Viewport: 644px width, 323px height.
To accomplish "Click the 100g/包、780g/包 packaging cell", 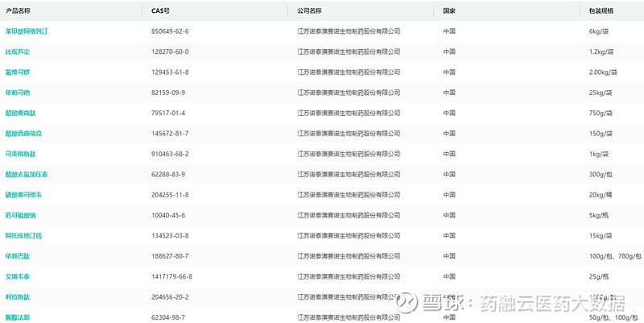I will point(615,256).
